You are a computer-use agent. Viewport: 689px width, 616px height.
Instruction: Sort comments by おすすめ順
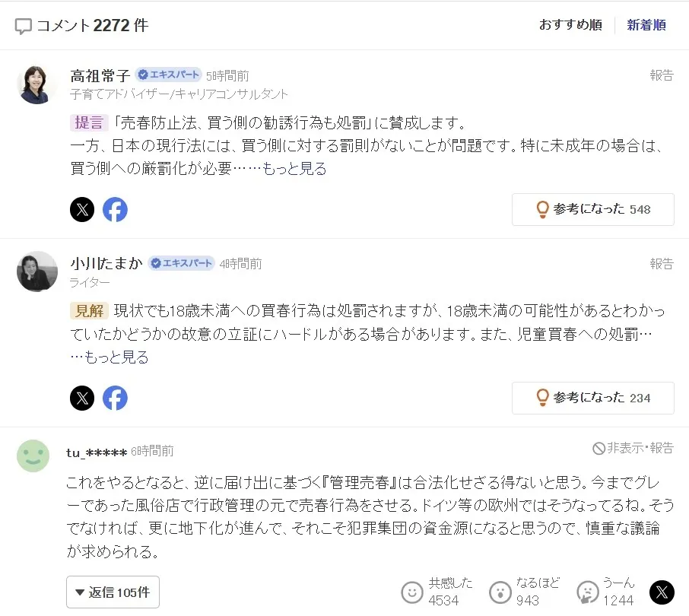coord(570,25)
